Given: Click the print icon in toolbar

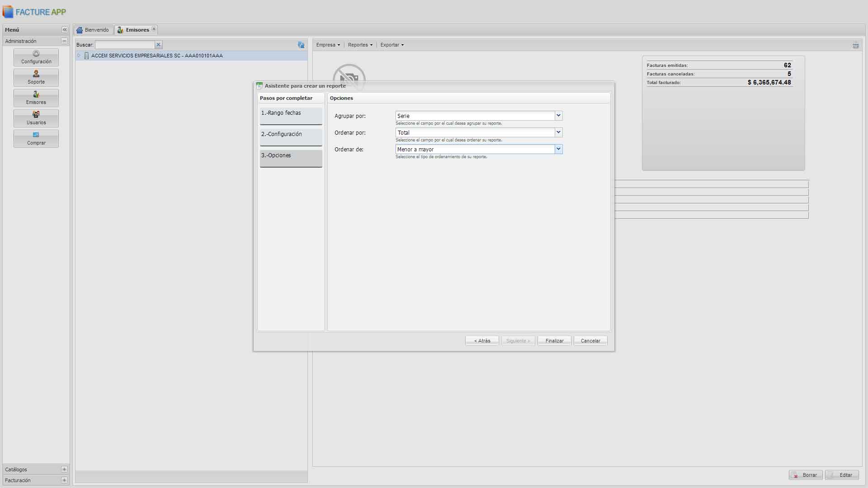Looking at the screenshot, I should click(x=855, y=45).
